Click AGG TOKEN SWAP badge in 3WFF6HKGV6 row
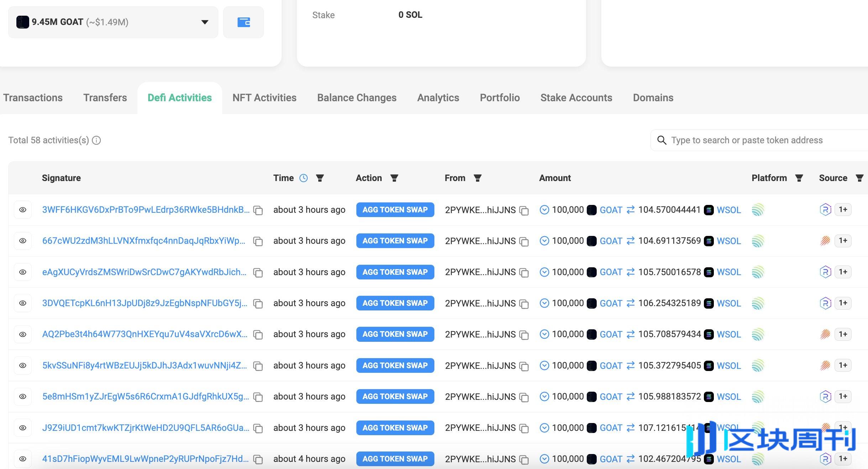Image resolution: width=868 pixels, height=469 pixels. (395, 210)
